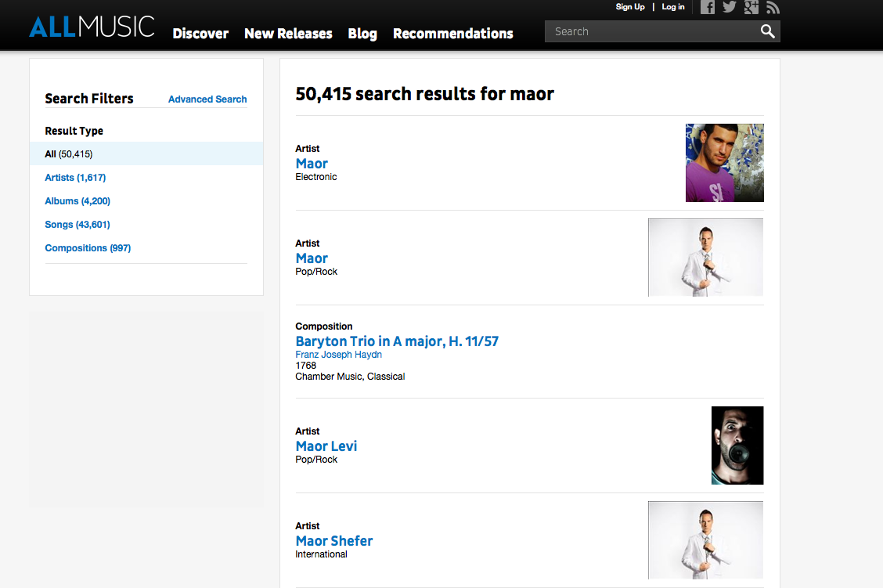This screenshot has height=588, width=883.
Task: Go to New Releases
Action: point(288,34)
